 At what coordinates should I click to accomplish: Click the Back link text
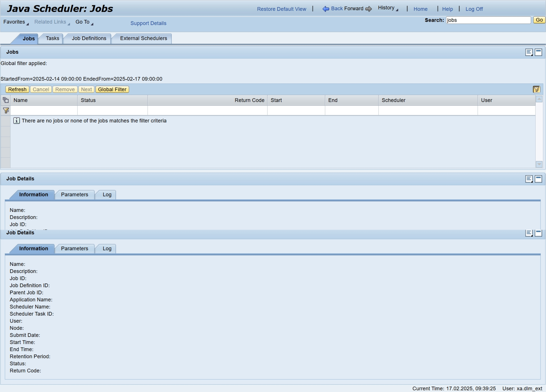click(x=337, y=9)
